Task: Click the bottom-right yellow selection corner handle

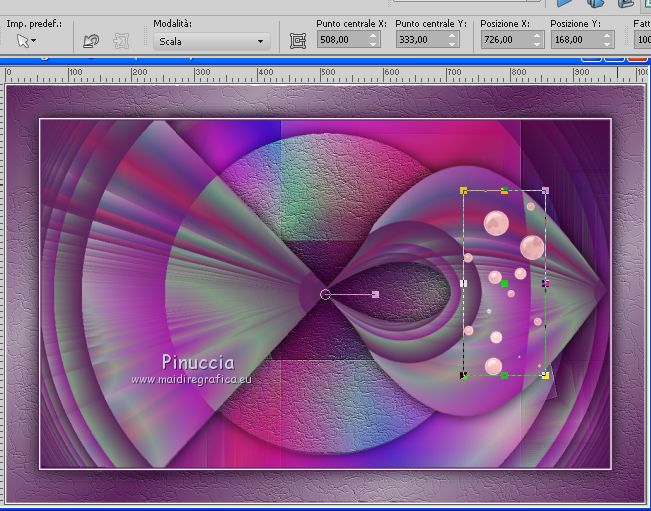Action: point(545,375)
